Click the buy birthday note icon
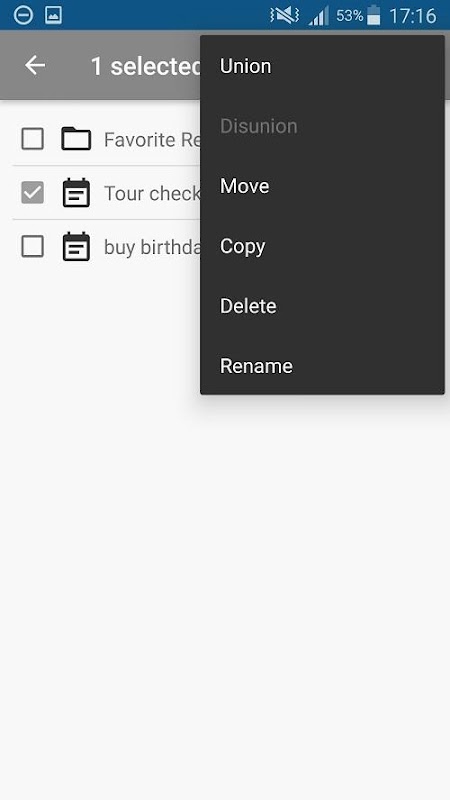Screen dimensions: 450x800 77,247
